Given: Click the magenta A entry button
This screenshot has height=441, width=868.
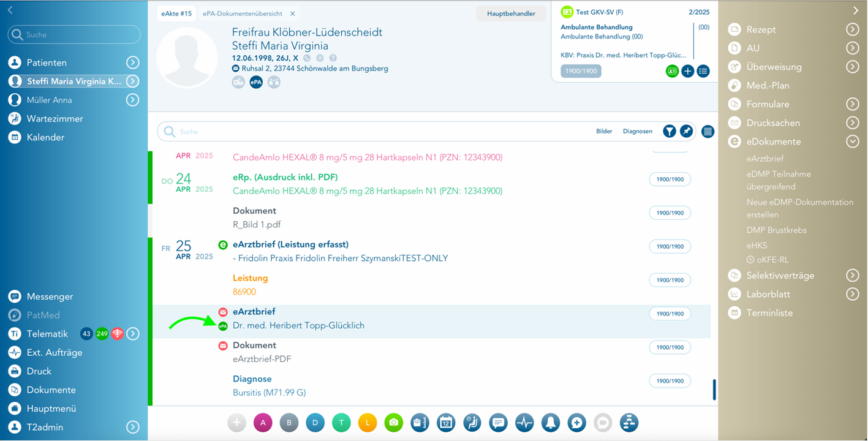Looking at the screenshot, I should coord(263,423).
